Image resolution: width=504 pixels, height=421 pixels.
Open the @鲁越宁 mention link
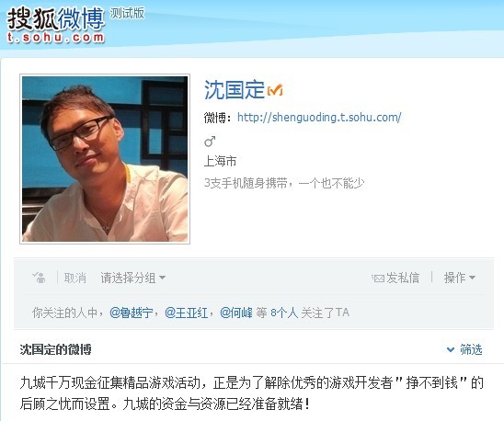click(132, 313)
